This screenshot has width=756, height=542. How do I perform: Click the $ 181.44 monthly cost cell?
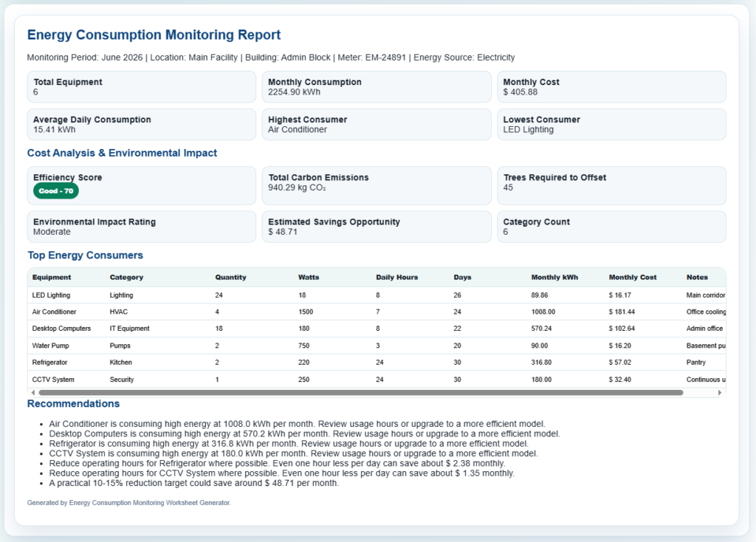(x=622, y=312)
